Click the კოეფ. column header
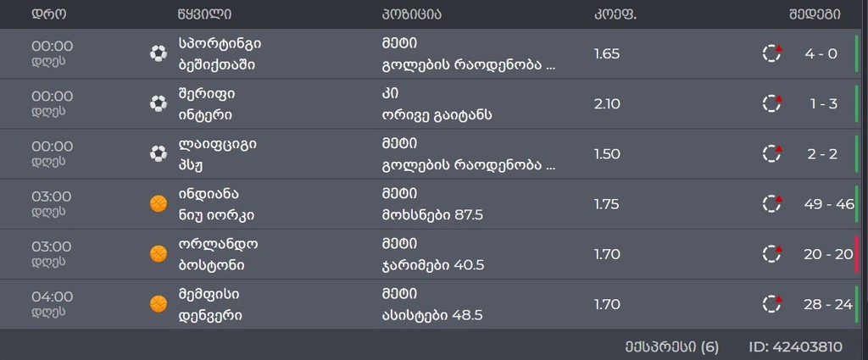Image resolution: width=868 pixels, height=360 pixels. [x=615, y=14]
